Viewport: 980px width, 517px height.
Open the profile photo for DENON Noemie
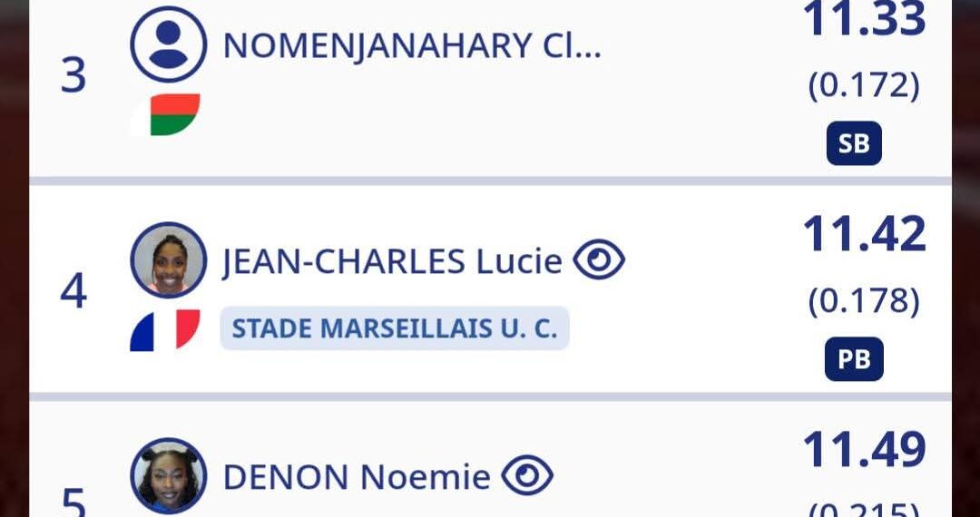point(168,475)
